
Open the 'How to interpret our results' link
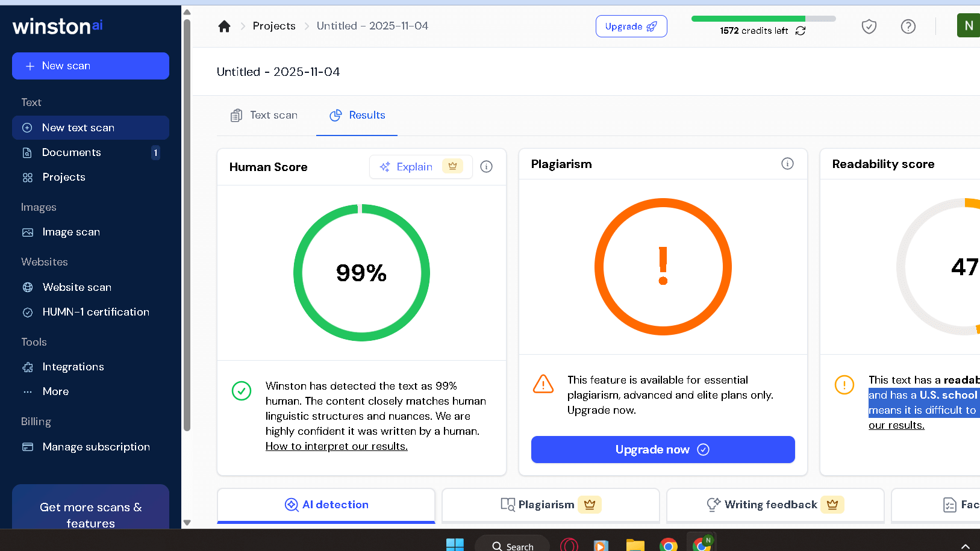tap(336, 446)
